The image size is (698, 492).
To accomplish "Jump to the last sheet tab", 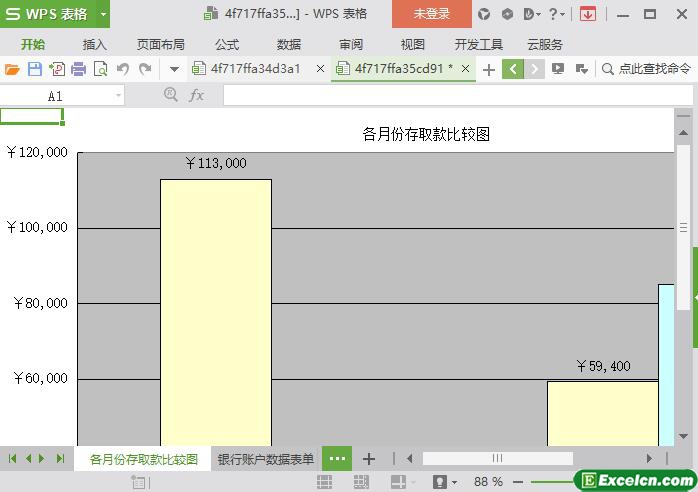I will tap(61, 459).
